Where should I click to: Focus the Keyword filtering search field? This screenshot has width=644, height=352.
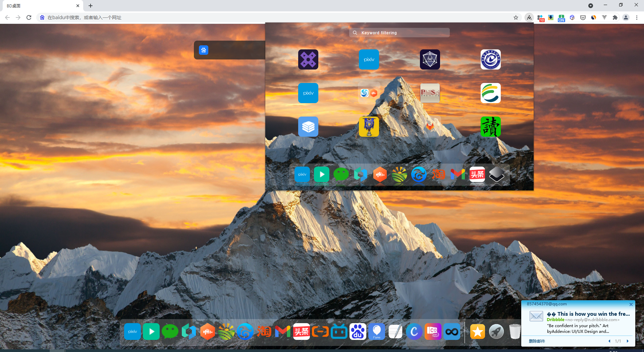point(399,33)
